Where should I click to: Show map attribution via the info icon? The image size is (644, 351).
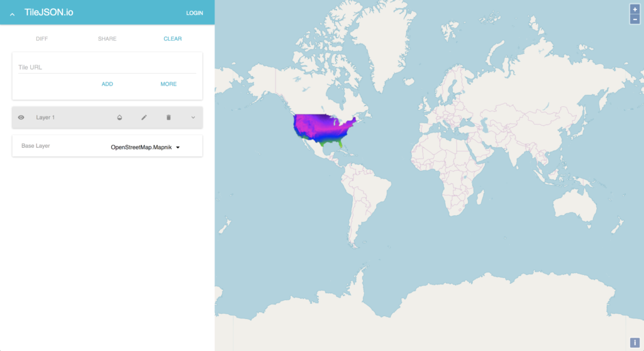click(635, 342)
